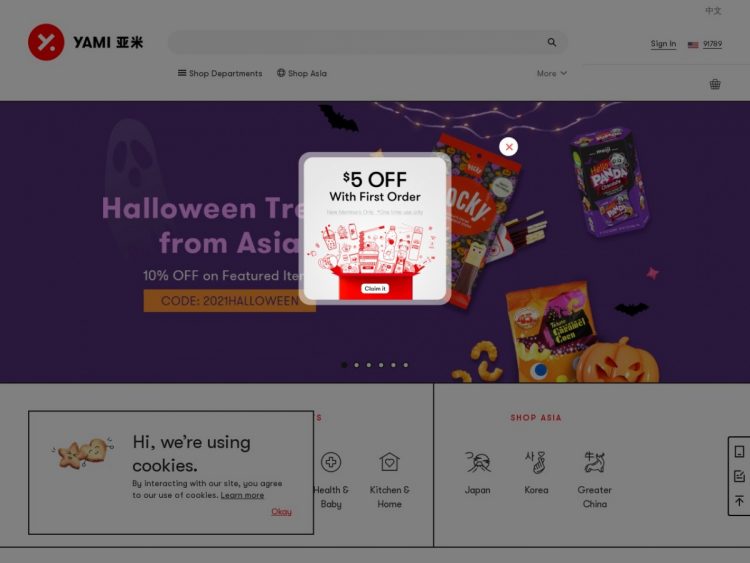Close the $5 OFF popup
This screenshot has height=563, width=750.
point(508,147)
